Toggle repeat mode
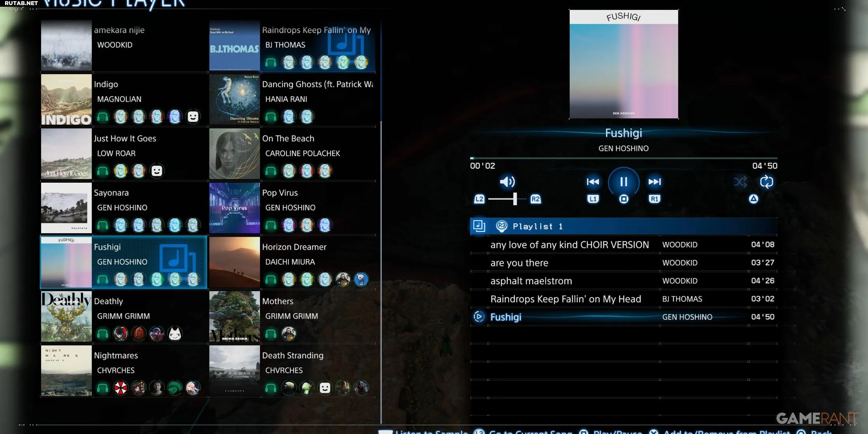The width and height of the screenshot is (868, 434). click(766, 182)
